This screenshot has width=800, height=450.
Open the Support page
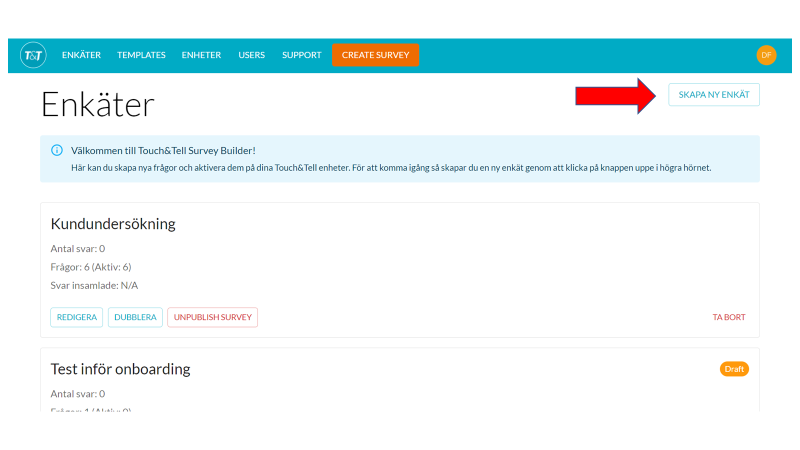click(302, 55)
